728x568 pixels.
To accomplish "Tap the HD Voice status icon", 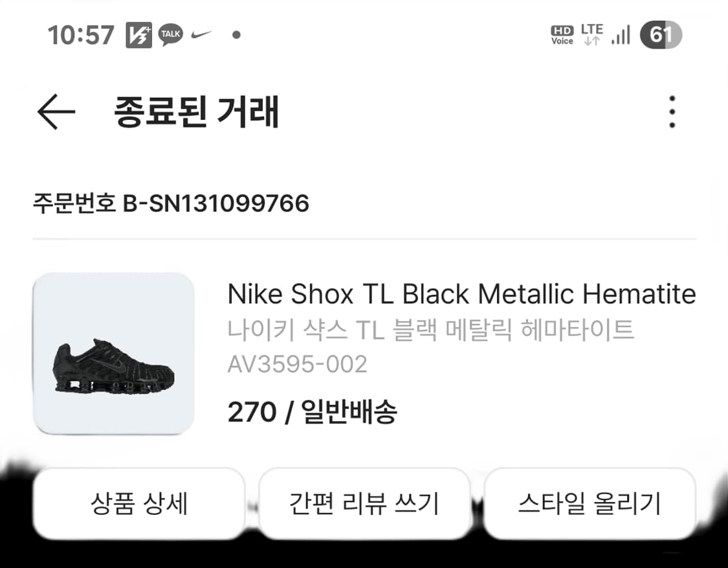I will tap(561, 36).
